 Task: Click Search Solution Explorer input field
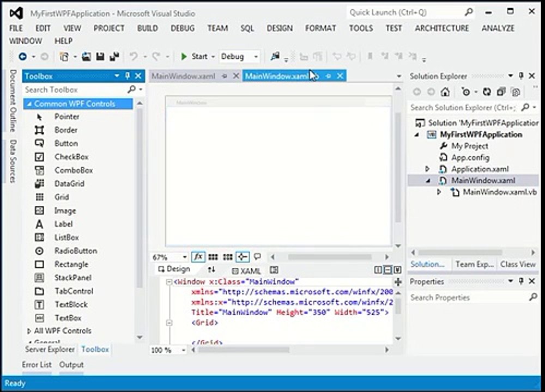pyautogui.click(x=464, y=108)
